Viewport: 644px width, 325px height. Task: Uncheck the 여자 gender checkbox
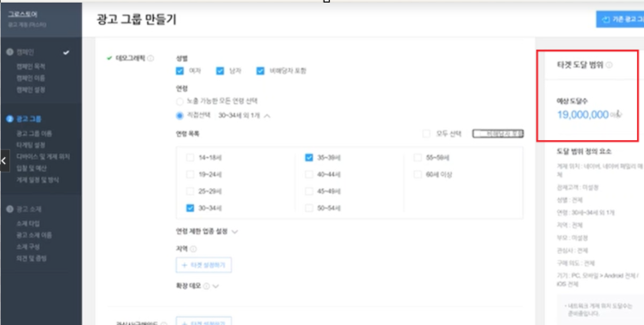[179, 71]
